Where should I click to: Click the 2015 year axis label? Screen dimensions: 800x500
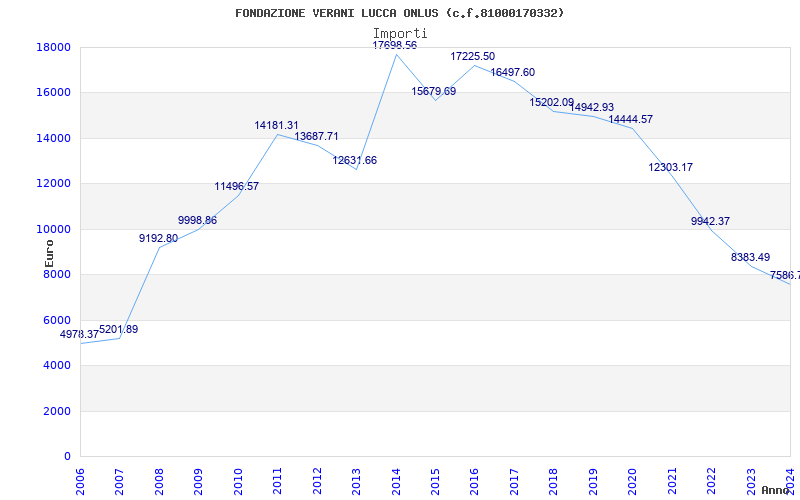coord(435,481)
